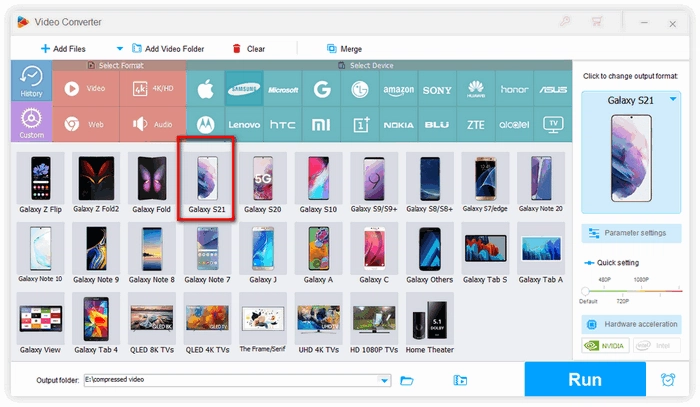The height and width of the screenshot is (407, 700).
Task: Toggle Hardware acceleration
Action: 631,324
